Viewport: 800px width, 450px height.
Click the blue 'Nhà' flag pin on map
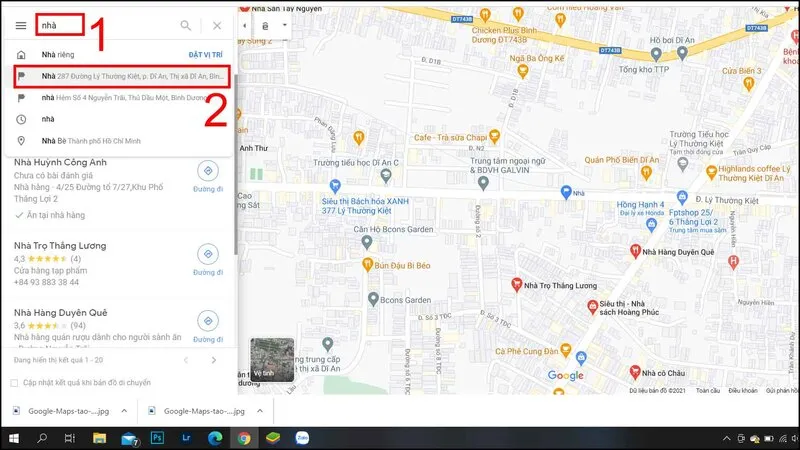tap(566, 192)
